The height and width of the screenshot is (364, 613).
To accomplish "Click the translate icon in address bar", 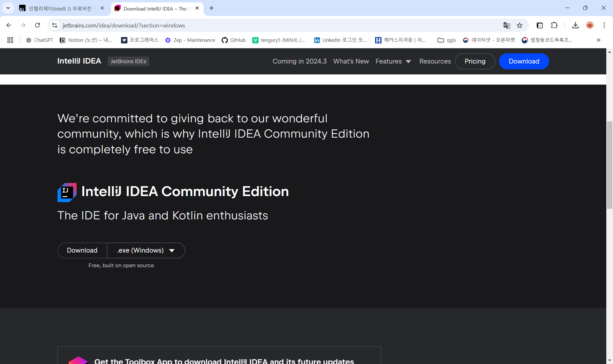I will 507,25.
